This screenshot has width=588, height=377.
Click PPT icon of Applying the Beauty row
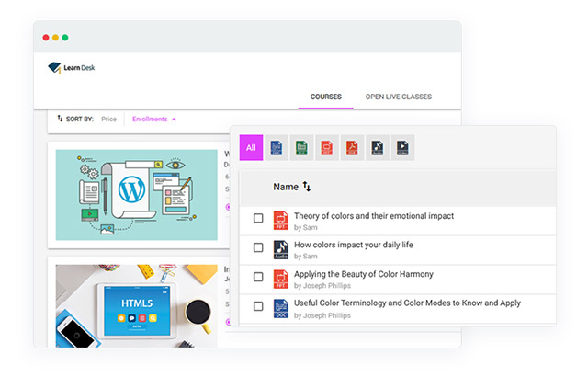click(x=281, y=280)
